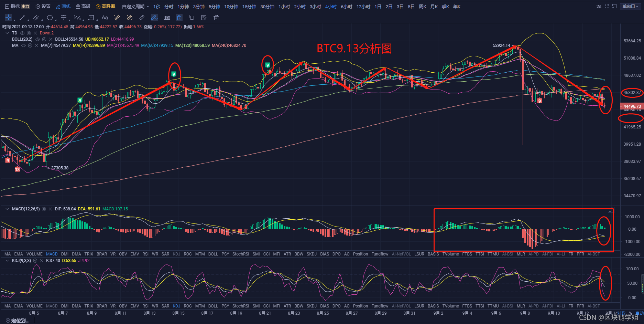644x324 pixels.
Task: Click the copy drawings icon
Action: point(192,18)
